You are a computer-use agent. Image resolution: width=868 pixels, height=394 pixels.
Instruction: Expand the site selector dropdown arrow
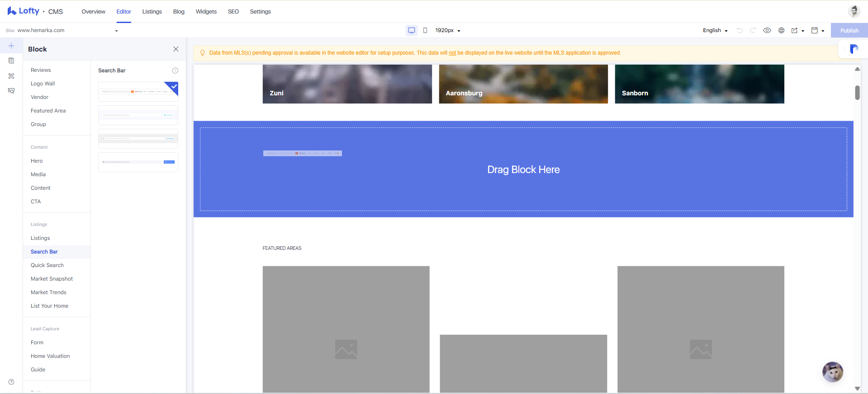(x=116, y=31)
